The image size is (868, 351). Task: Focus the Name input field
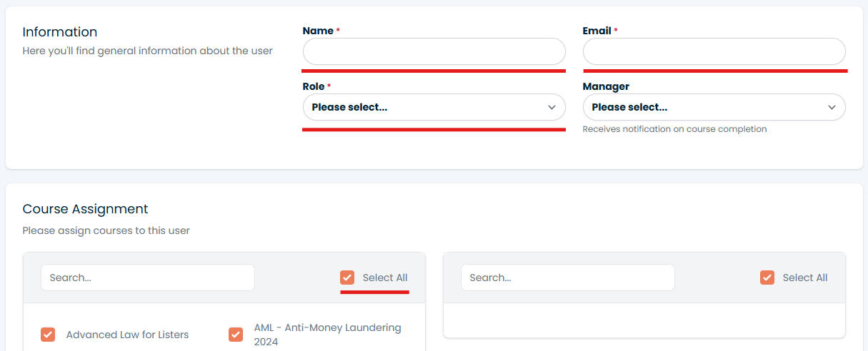tap(434, 51)
